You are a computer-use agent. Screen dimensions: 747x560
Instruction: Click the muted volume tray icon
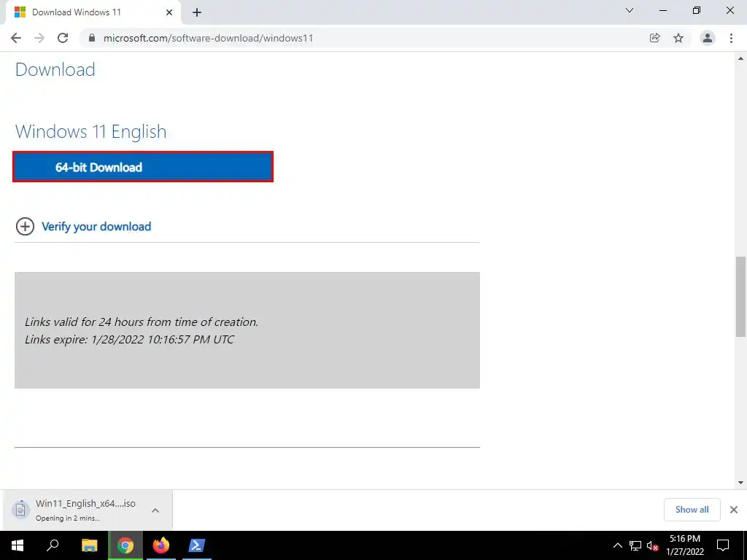pos(652,545)
